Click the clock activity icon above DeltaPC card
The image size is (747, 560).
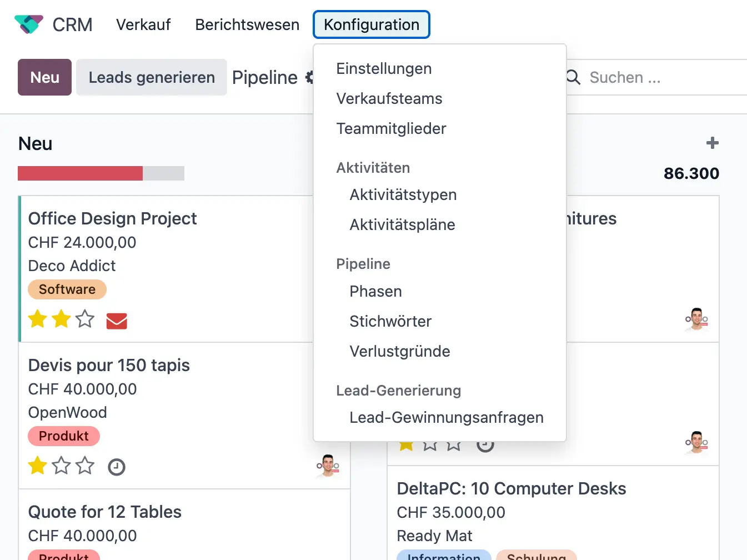click(x=485, y=444)
